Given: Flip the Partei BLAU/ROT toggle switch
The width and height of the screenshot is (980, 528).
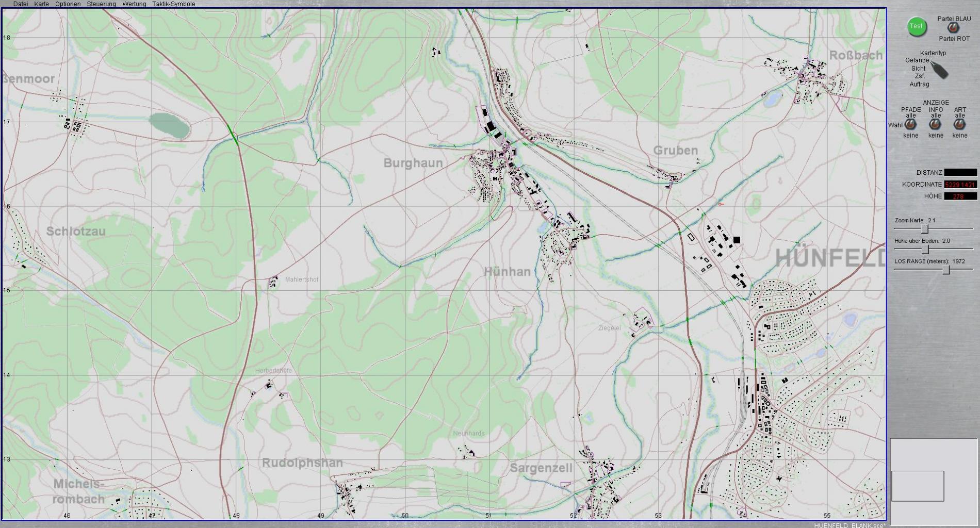Looking at the screenshot, I should click(x=953, y=29).
